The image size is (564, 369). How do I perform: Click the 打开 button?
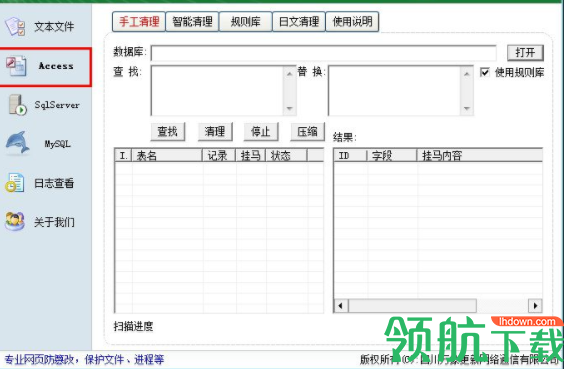coord(525,53)
